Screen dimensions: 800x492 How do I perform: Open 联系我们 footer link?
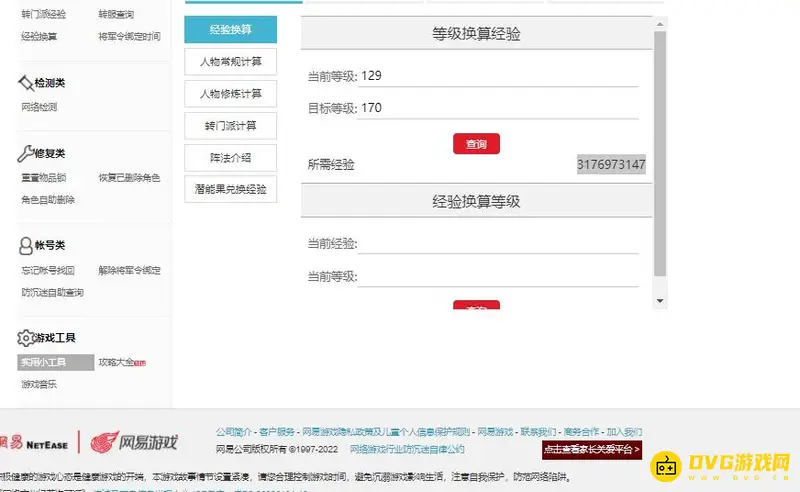538,432
